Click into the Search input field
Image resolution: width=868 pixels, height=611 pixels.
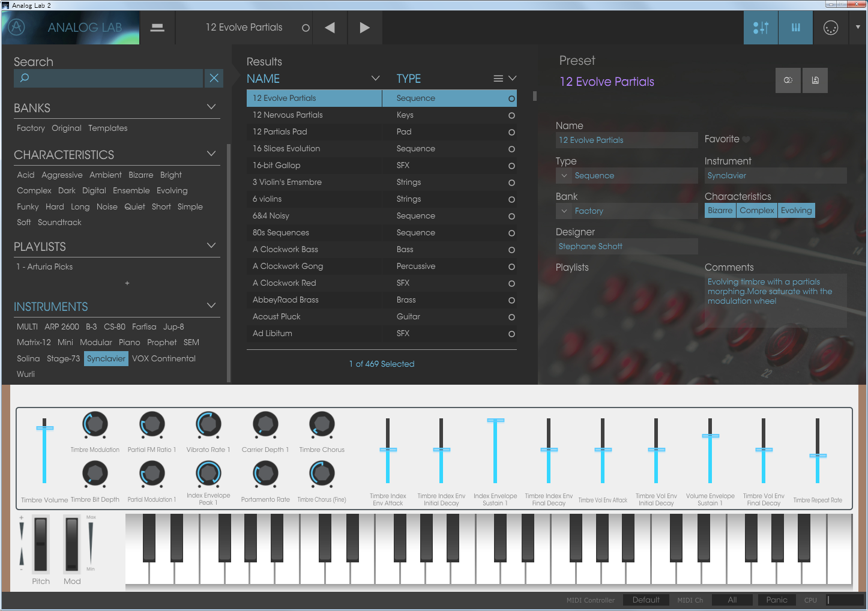(108, 78)
